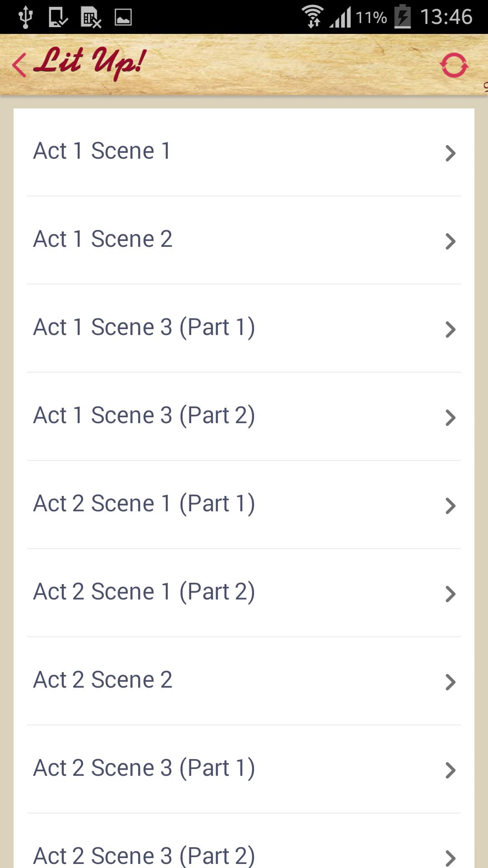The image size is (488, 868).
Task: Tap the refresh sync icon
Action: tap(454, 66)
